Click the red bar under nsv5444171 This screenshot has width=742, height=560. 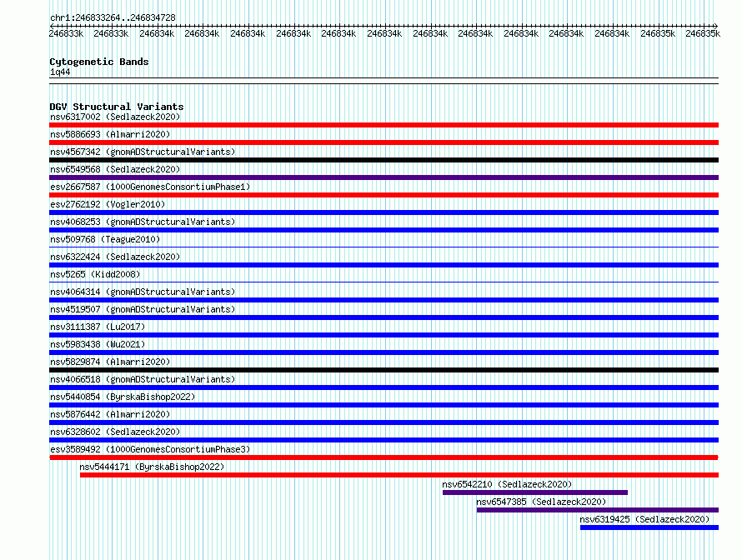click(x=399, y=475)
